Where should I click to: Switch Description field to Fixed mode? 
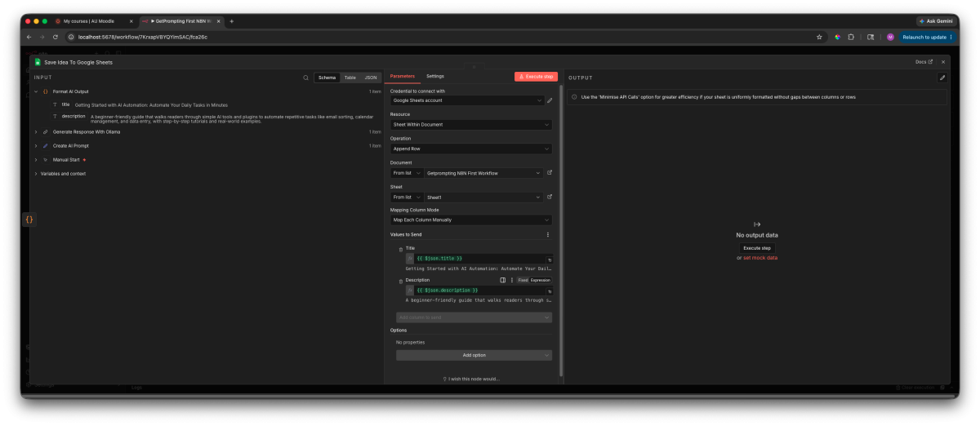click(x=523, y=280)
